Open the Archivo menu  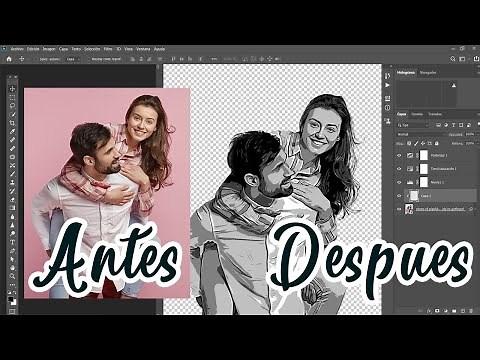(x=17, y=49)
